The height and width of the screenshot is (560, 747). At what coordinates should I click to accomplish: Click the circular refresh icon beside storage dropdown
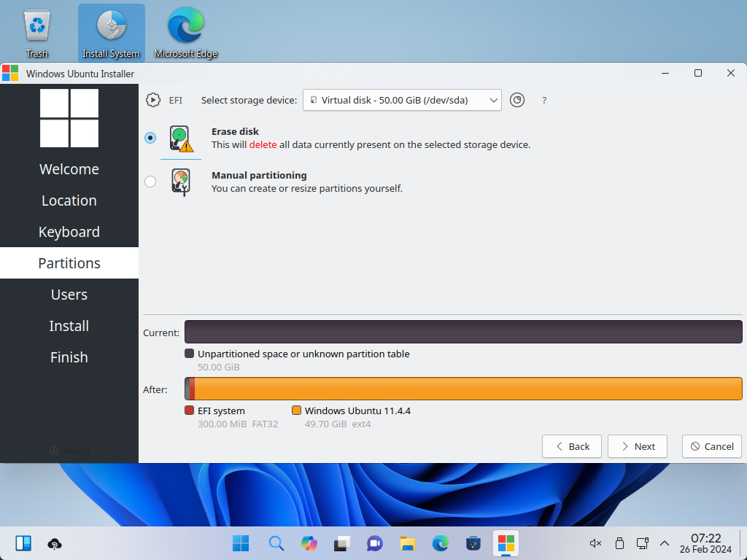(x=517, y=100)
